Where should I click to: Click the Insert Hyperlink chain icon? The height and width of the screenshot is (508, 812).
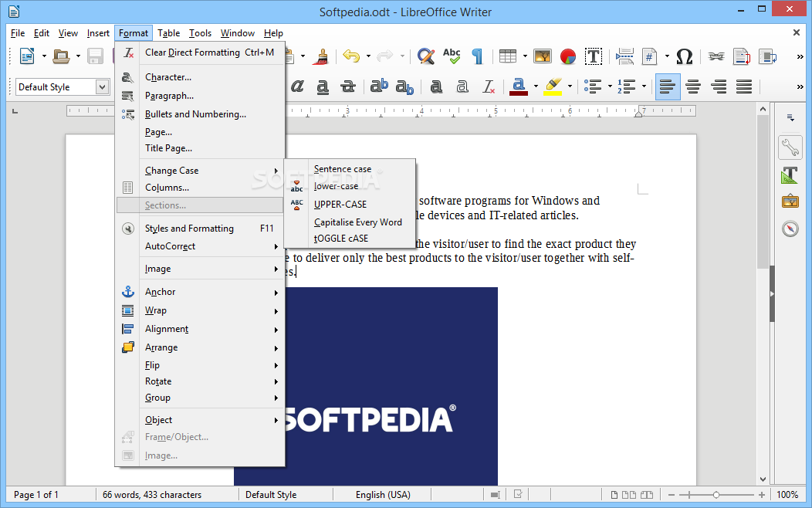pos(717,56)
